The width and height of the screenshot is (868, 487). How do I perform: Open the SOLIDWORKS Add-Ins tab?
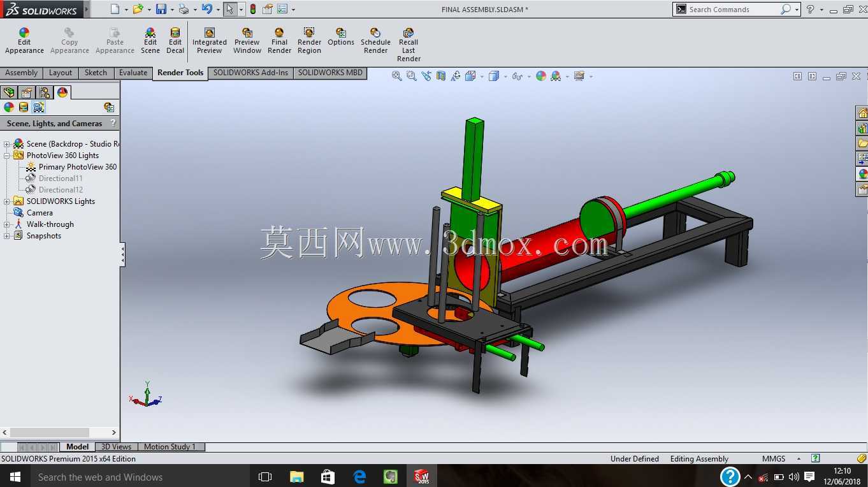pyautogui.click(x=250, y=73)
